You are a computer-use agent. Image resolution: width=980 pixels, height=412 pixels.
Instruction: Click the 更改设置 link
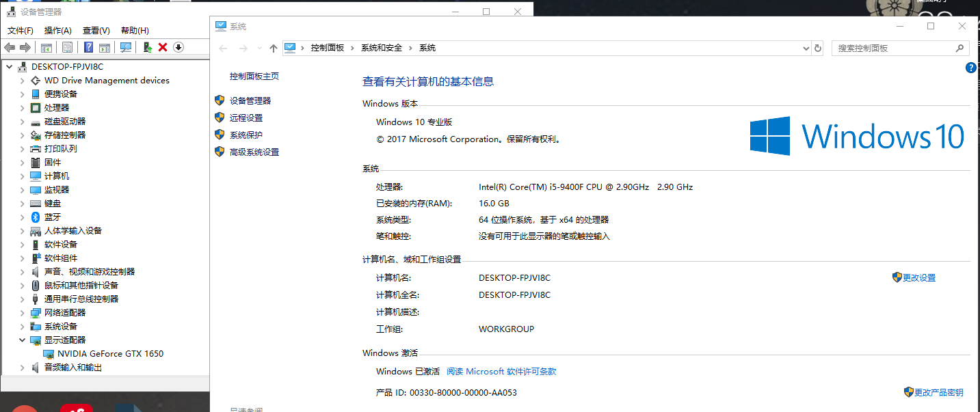coord(919,277)
